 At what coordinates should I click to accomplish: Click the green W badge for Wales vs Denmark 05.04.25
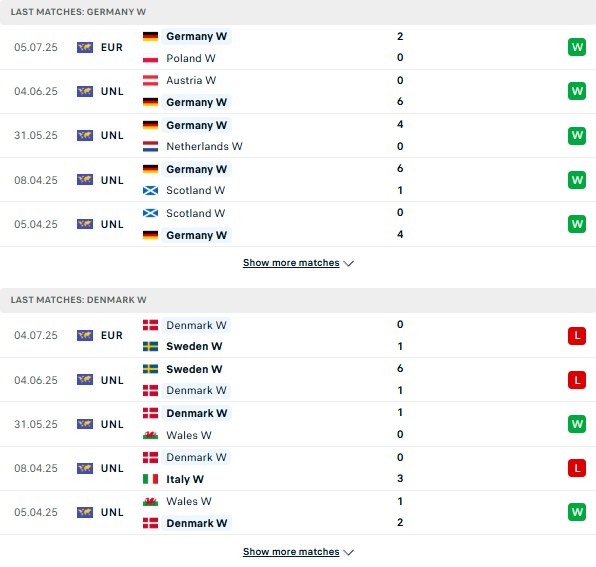pos(577,512)
